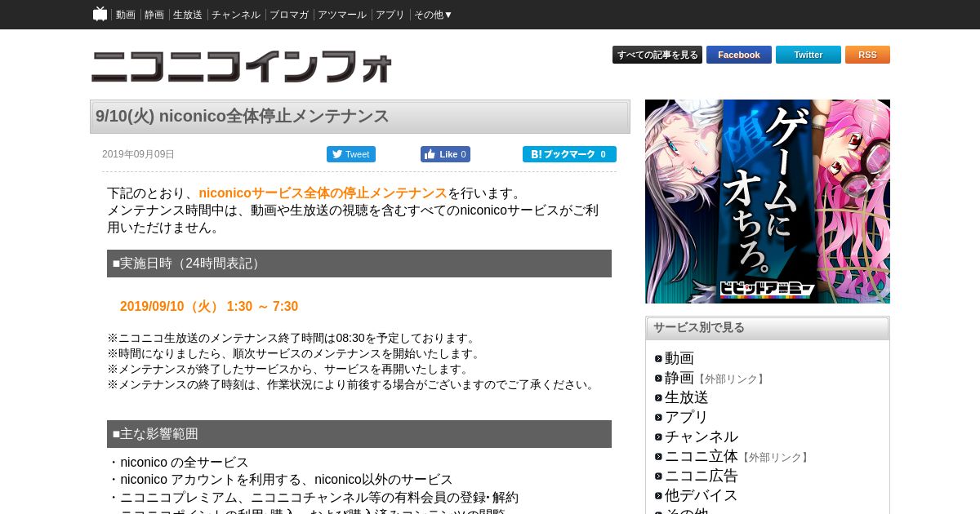Select ニコニコ広告 in the service list
Screen dimensions: 980x514
(702, 476)
